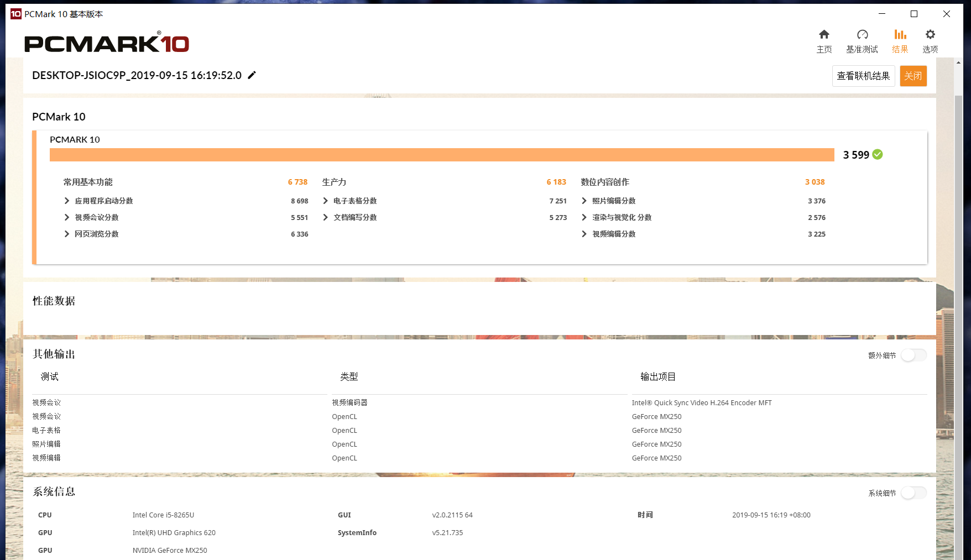The width and height of the screenshot is (971, 560).
Task: Click the 性能数据 section title
Action: click(54, 301)
